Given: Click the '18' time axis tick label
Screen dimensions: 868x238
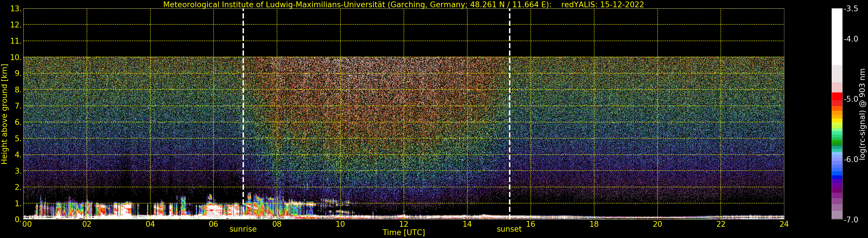Looking at the screenshot, I should 594,224.
